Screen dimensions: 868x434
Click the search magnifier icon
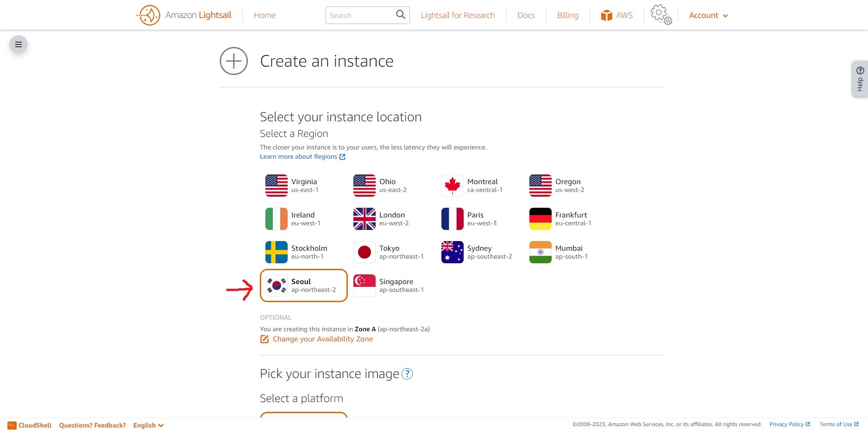401,15
